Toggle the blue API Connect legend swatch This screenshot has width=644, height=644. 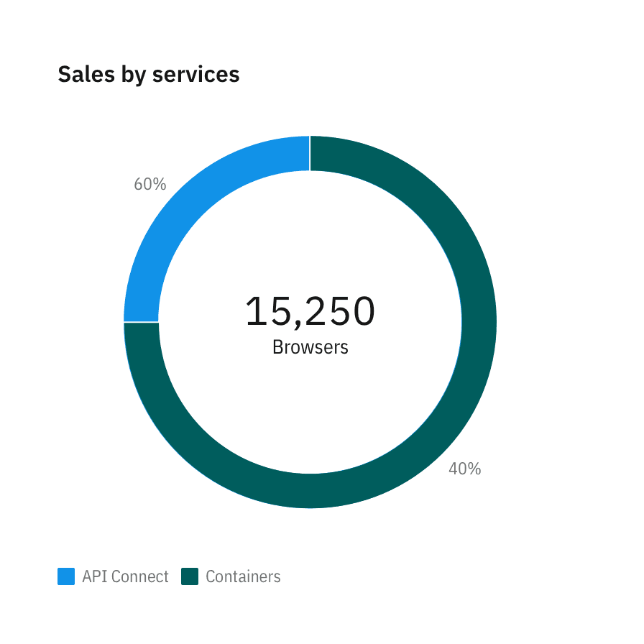[x=66, y=576]
